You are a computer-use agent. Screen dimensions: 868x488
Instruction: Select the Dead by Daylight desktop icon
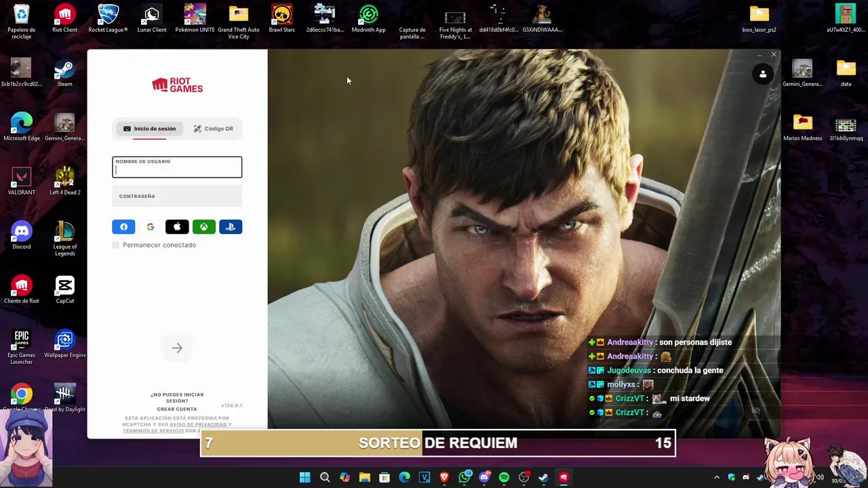click(x=65, y=399)
